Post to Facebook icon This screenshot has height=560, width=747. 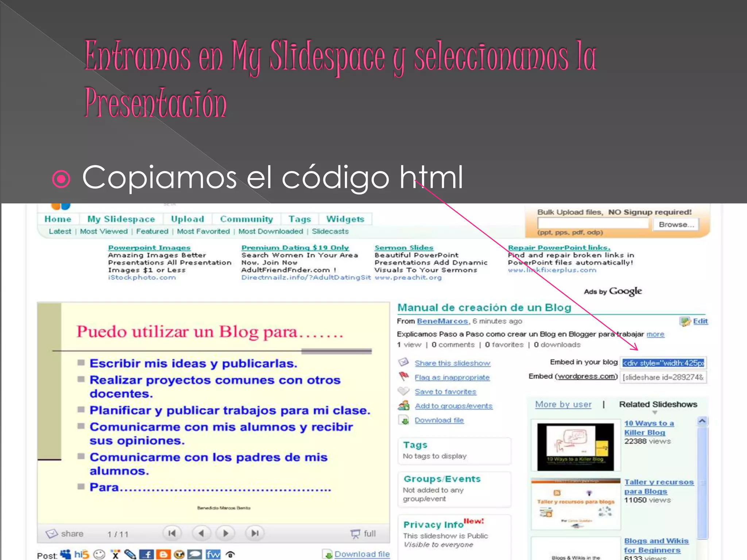[147, 555]
